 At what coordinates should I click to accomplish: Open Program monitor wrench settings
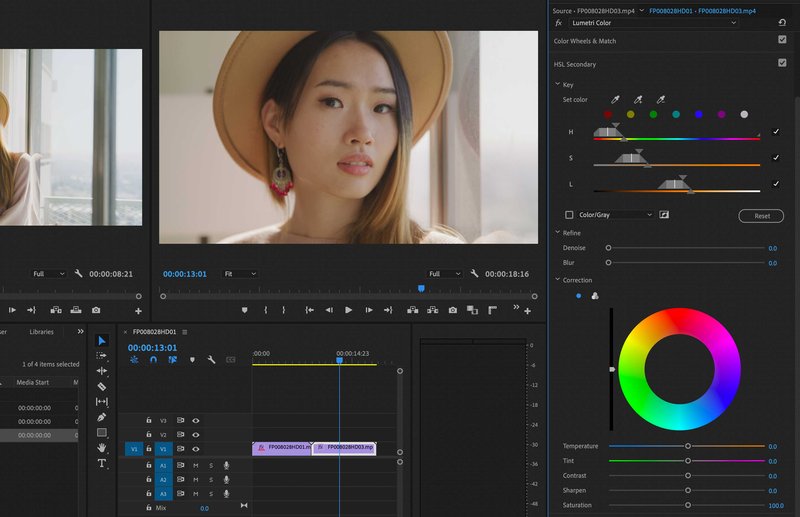(474, 274)
